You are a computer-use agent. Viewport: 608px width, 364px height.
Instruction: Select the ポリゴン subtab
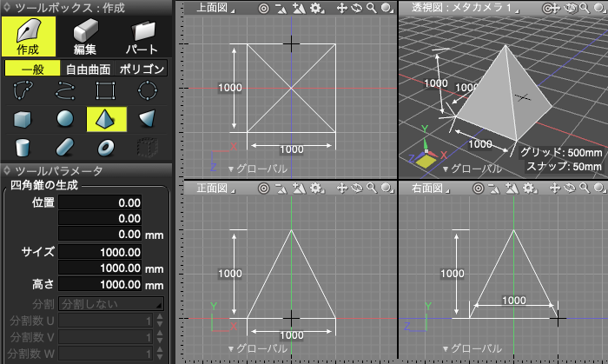pyautogui.click(x=141, y=69)
